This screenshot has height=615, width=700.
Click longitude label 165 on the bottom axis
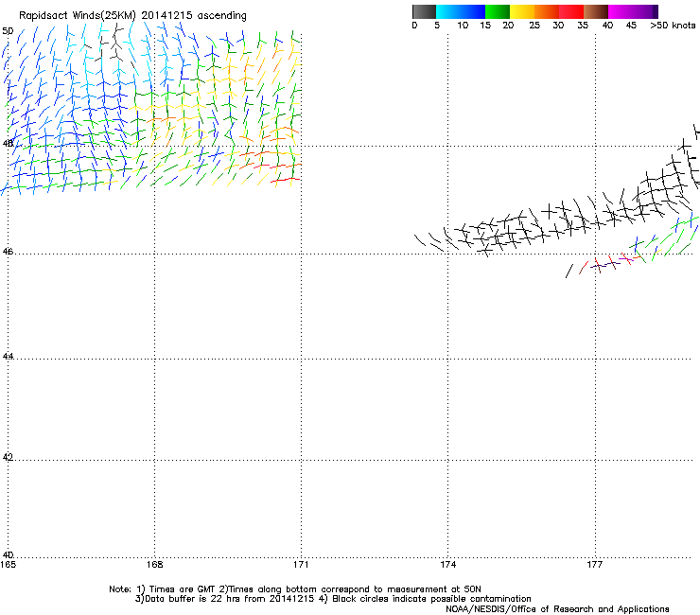(8, 565)
